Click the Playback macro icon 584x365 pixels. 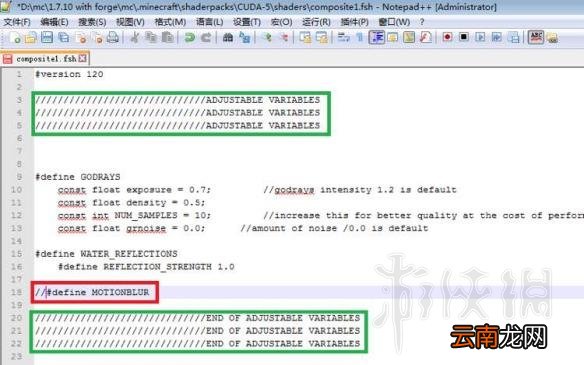[x=480, y=37]
